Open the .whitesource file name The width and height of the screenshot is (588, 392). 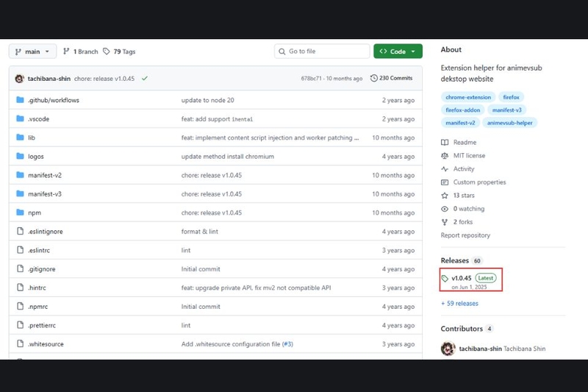coord(46,344)
